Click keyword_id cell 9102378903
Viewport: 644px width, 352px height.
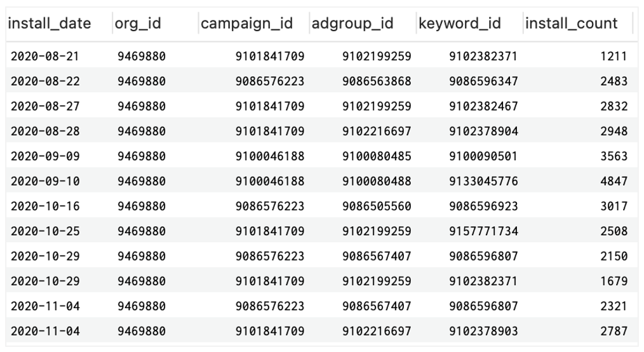click(483, 332)
